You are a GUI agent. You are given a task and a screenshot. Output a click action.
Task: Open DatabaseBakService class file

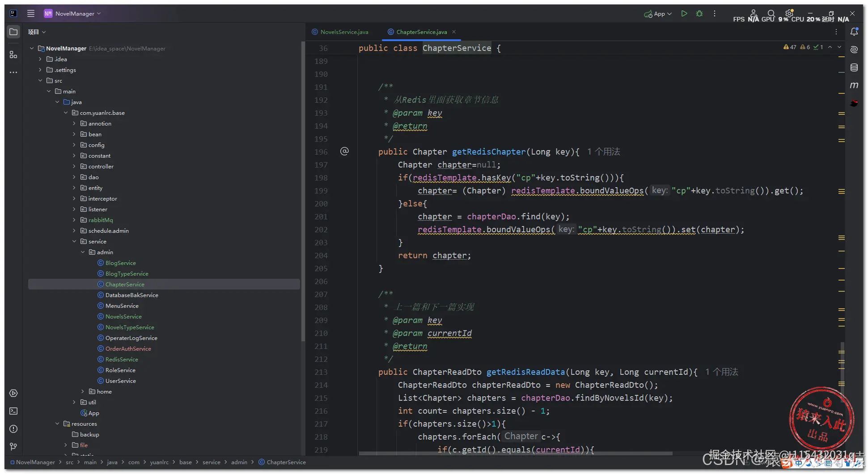(131, 295)
